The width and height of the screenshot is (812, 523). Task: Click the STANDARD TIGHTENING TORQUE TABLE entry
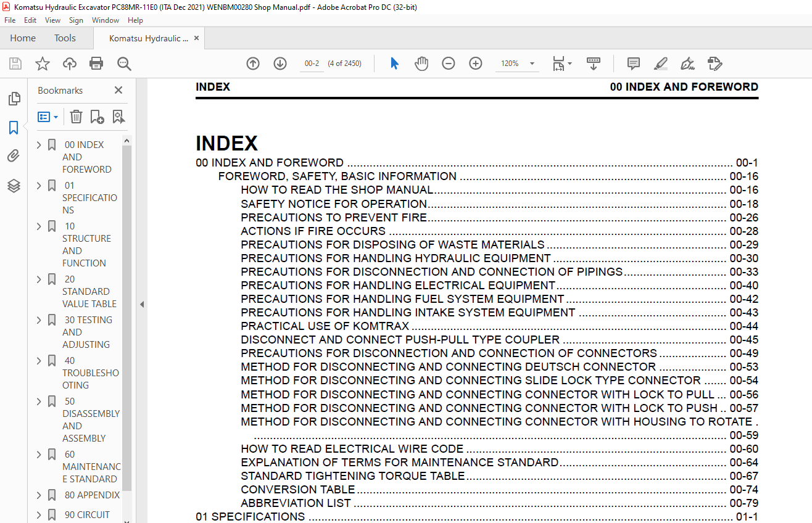(353, 476)
